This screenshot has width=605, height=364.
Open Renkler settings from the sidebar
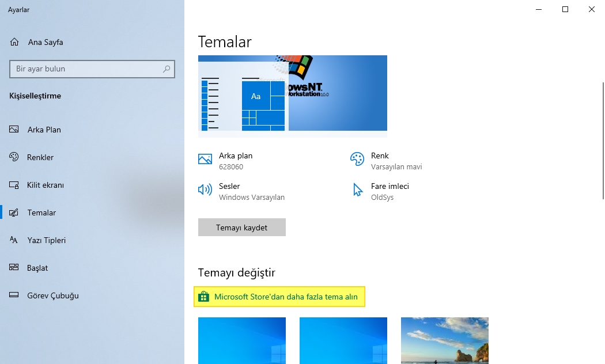(14, 157)
